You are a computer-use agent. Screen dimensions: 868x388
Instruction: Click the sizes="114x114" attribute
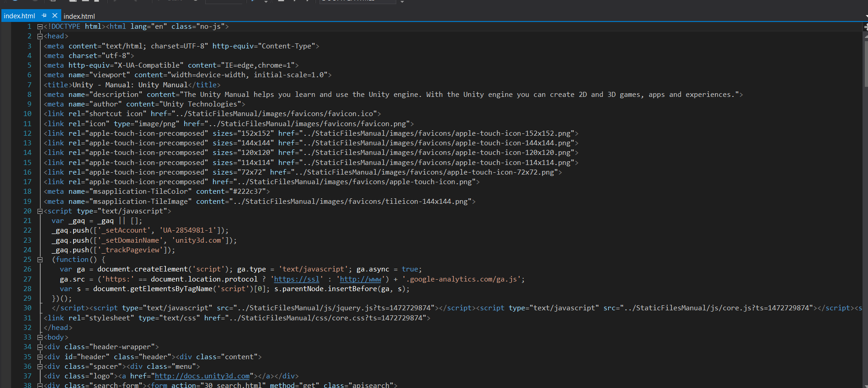[243, 163]
